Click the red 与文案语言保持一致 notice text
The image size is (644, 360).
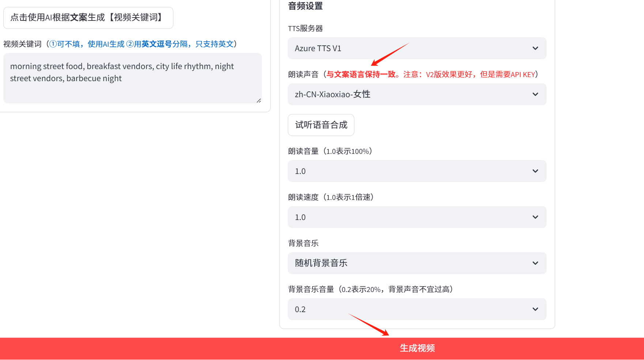361,75
